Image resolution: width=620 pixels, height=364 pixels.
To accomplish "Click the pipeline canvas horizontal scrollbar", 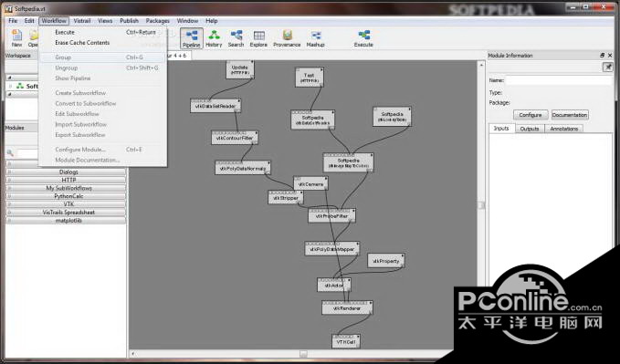I will point(303,354).
